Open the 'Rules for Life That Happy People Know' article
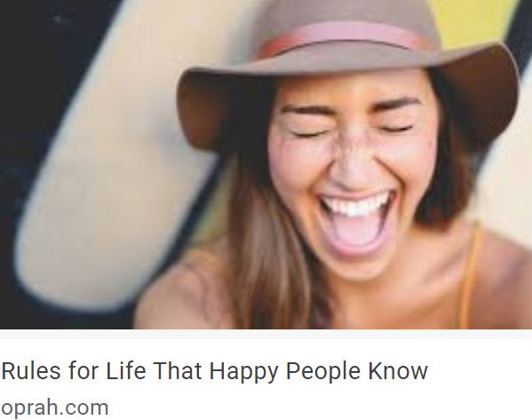Viewport: 532px width, 420px height. pyautogui.click(x=214, y=370)
